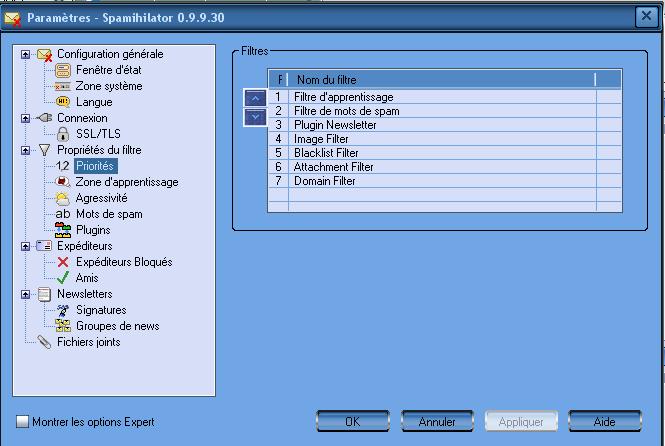Click the Langue tree icon
This screenshot has width=665, height=446.
coord(63,102)
